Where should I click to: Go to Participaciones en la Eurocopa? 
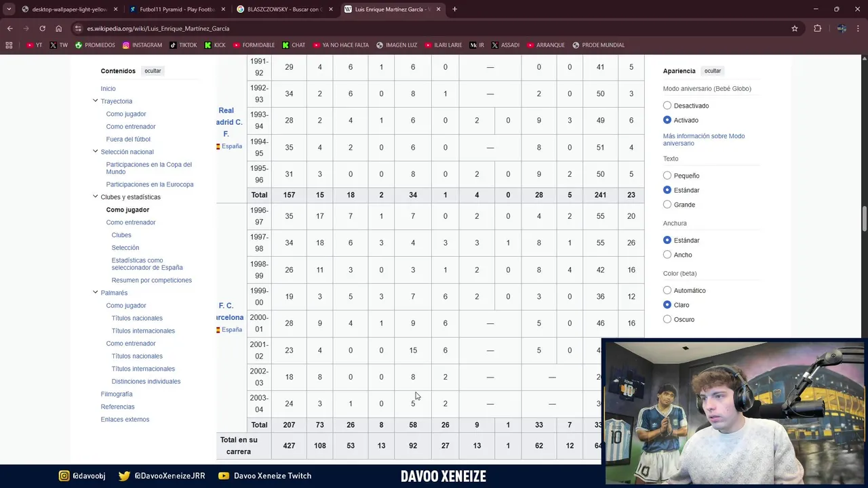click(150, 184)
